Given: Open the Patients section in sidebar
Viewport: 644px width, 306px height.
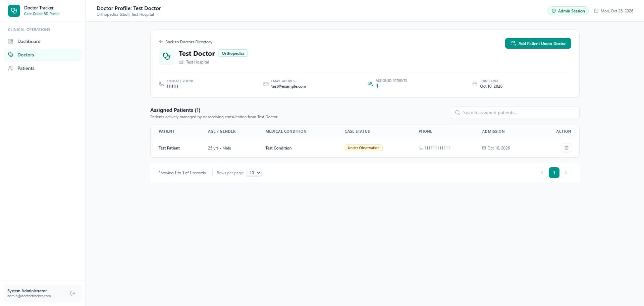Looking at the screenshot, I should [43, 68].
